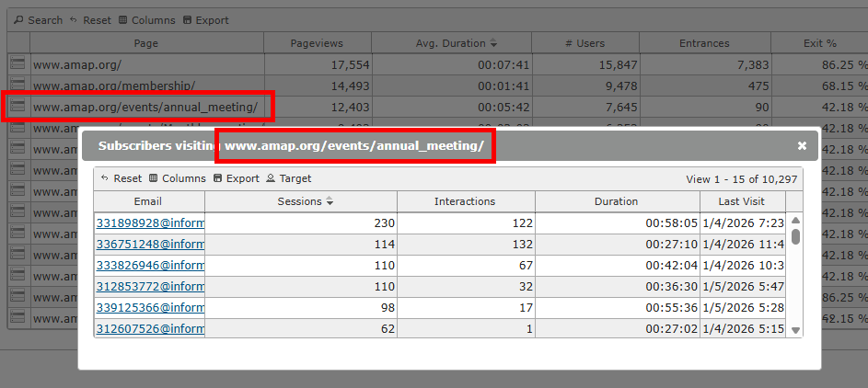Export the subscribers list from dialog
The image size is (868, 388).
coord(237,178)
